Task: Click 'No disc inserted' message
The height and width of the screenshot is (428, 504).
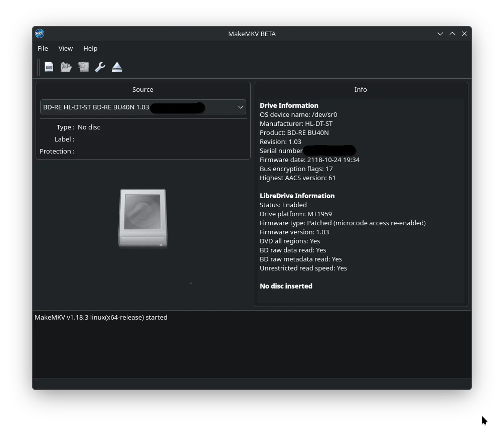Action: click(x=286, y=286)
